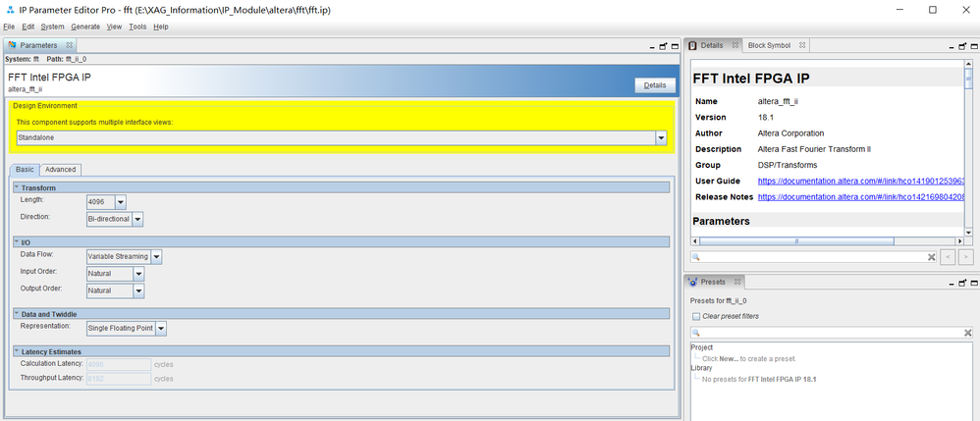Click the Details button in FFT header

(655, 86)
